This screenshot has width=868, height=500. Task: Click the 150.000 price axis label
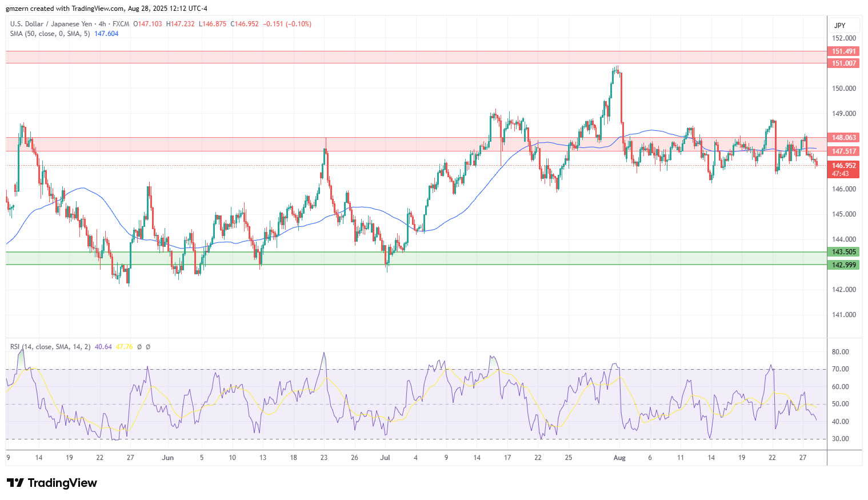[x=844, y=89]
